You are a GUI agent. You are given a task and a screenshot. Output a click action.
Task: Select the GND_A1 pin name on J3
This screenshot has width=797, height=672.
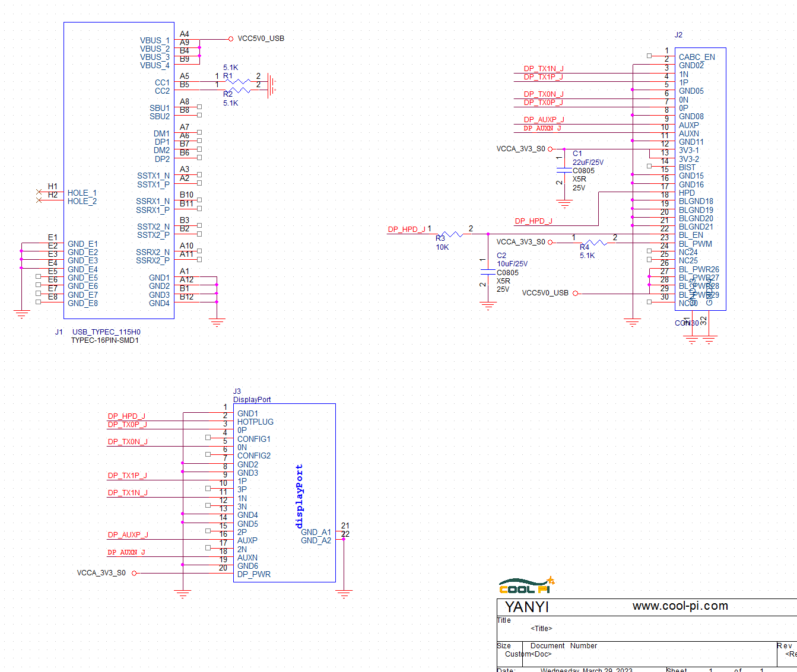(316, 532)
